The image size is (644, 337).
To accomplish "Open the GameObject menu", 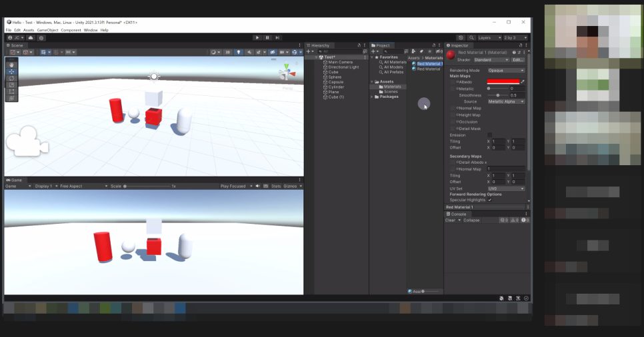I will (47, 30).
